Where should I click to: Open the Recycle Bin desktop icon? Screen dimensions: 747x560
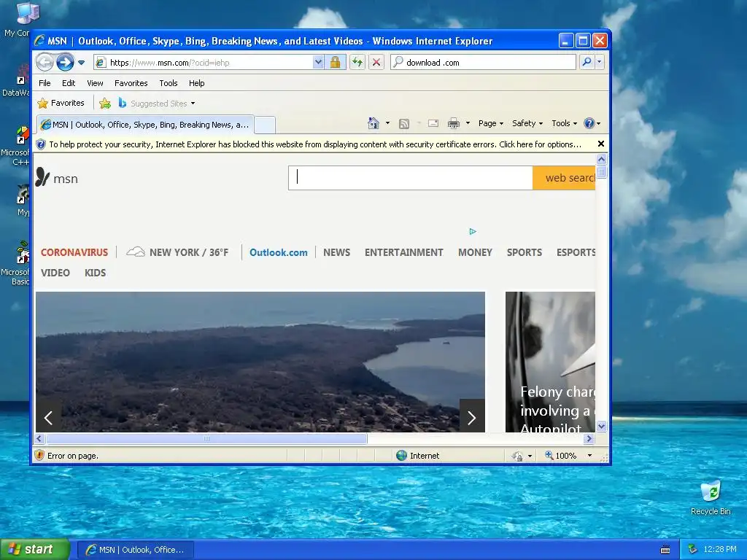[x=711, y=498]
